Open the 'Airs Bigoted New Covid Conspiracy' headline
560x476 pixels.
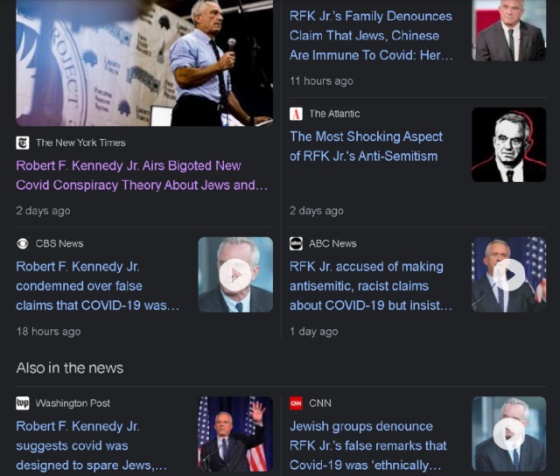pyautogui.click(x=142, y=175)
